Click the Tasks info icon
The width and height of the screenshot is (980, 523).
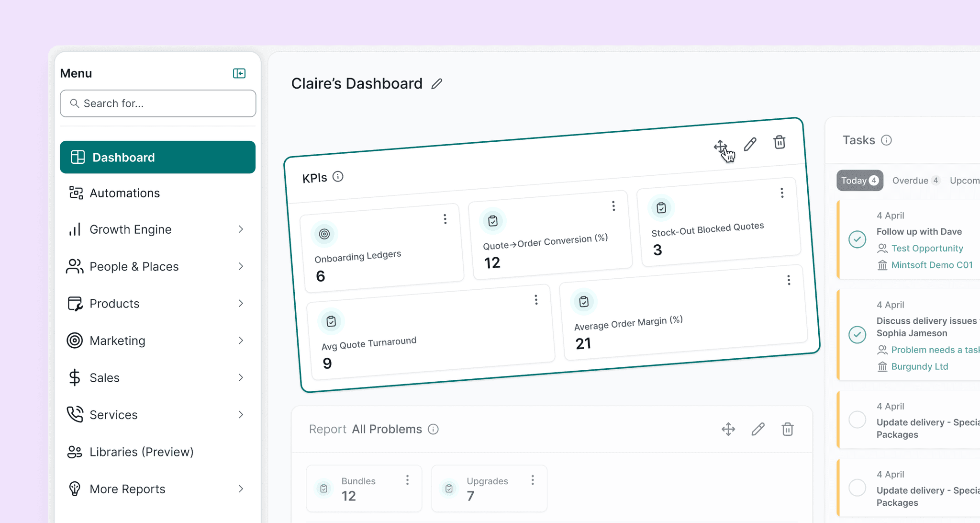pyautogui.click(x=886, y=140)
